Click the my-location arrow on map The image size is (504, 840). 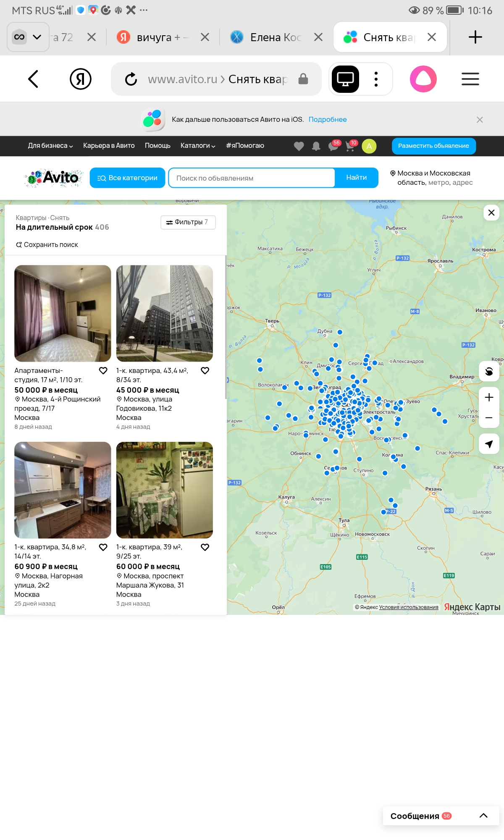coord(489,444)
